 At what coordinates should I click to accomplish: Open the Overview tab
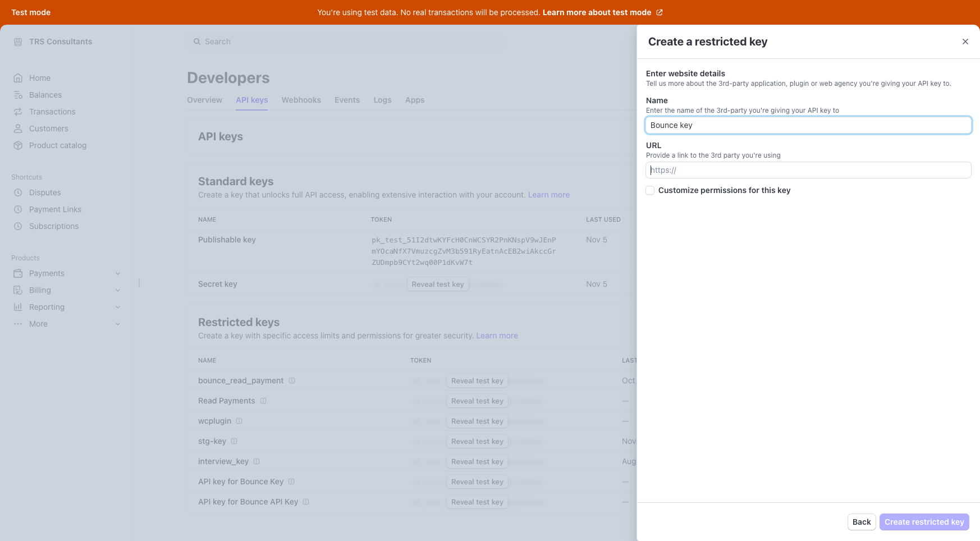(x=204, y=100)
